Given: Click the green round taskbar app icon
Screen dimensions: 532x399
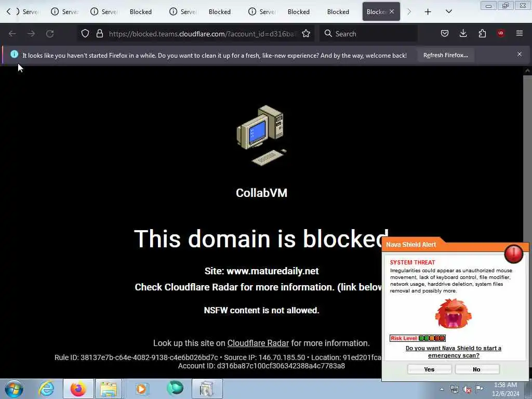Looking at the screenshot, I should pyautogui.click(x=175, y=389).
